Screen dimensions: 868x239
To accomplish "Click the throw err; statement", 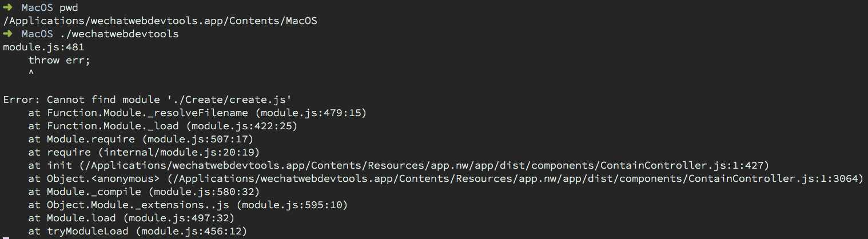I will pyautogui.click(x=59, y=60).
